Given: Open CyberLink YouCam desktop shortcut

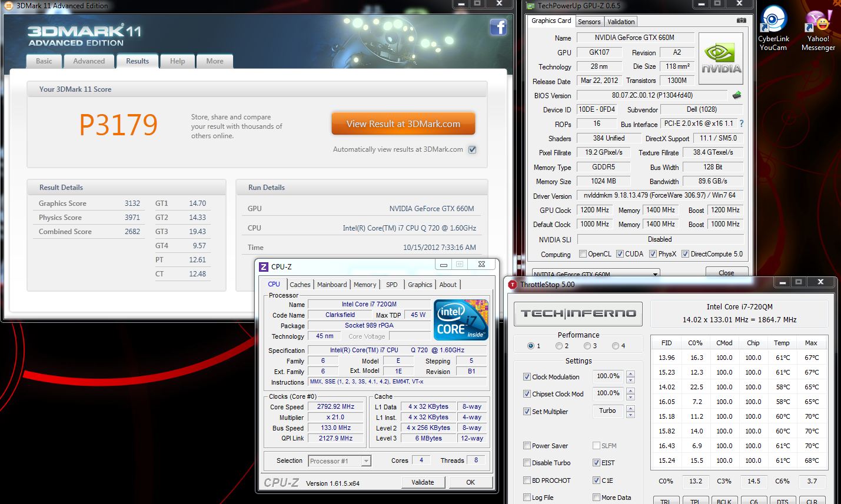Looking at the screenshot, I should click(773, 28).
